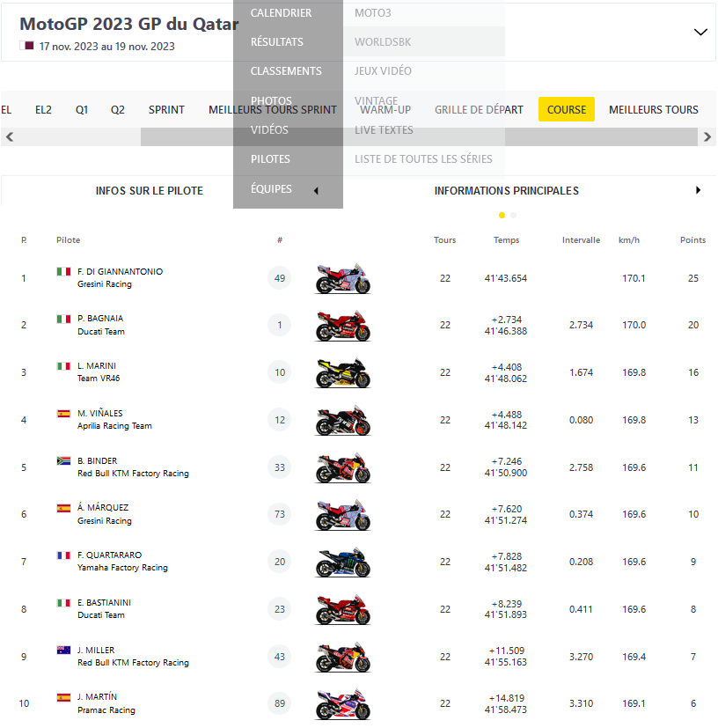
Task: Click Di Giannantonio's Gresini bike image
Action: coord(343,279)
